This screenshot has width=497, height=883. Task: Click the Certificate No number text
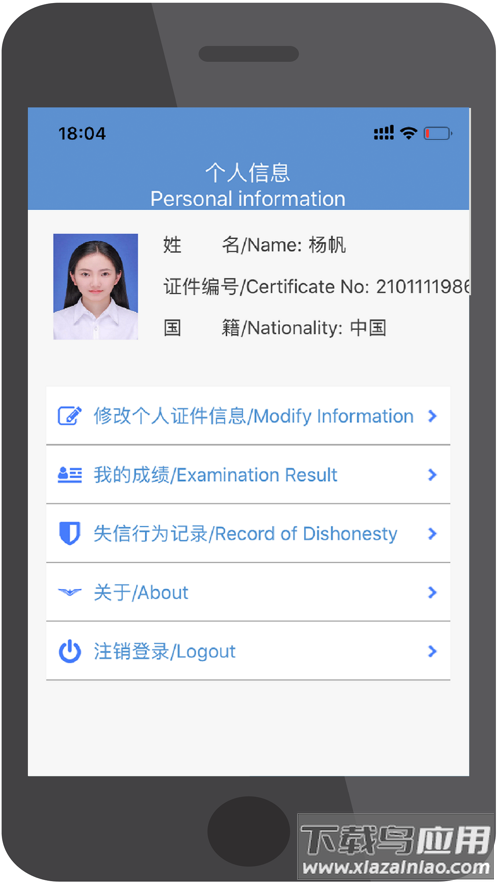pyautogui.click(x=422, y=287)
